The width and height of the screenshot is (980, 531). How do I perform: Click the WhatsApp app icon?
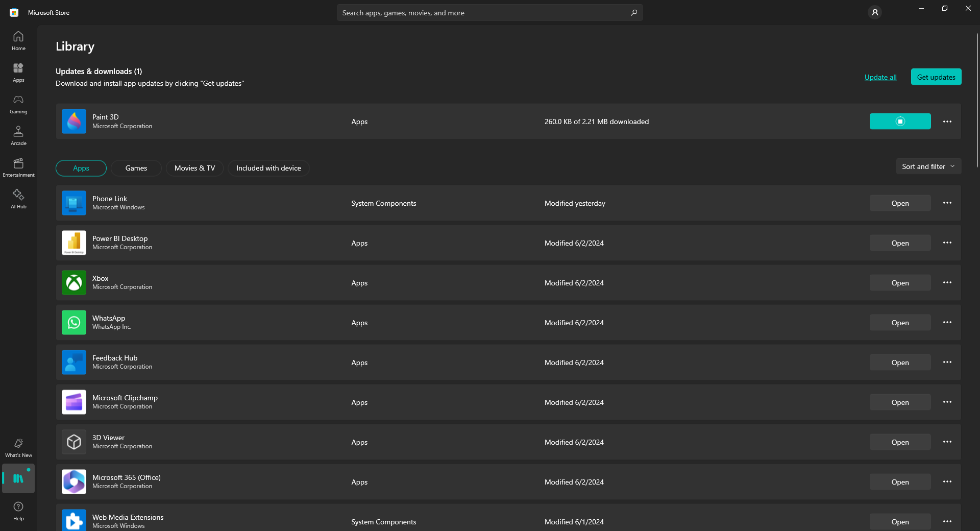(74, 323)
